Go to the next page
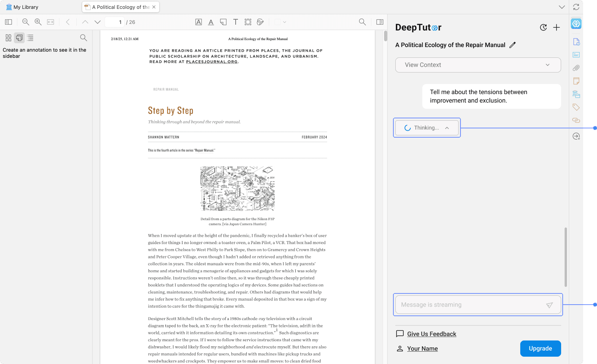This screenshot has width=597, height=364. click(98, 22)
